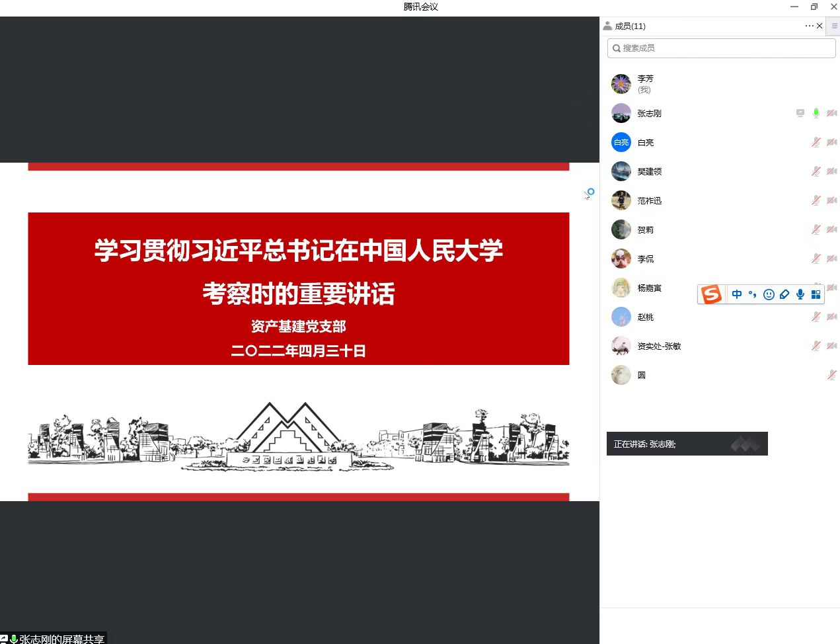Click the annotation cursor icon beside the slide
The height and width of the screenshot is (644, 840).
(x=589, y=194)
